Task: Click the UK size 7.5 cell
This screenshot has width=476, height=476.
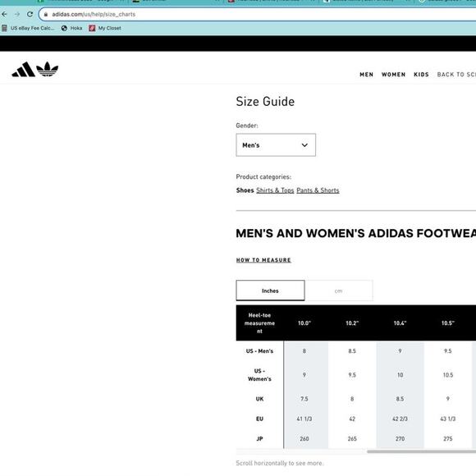Action: click(304, 399)
